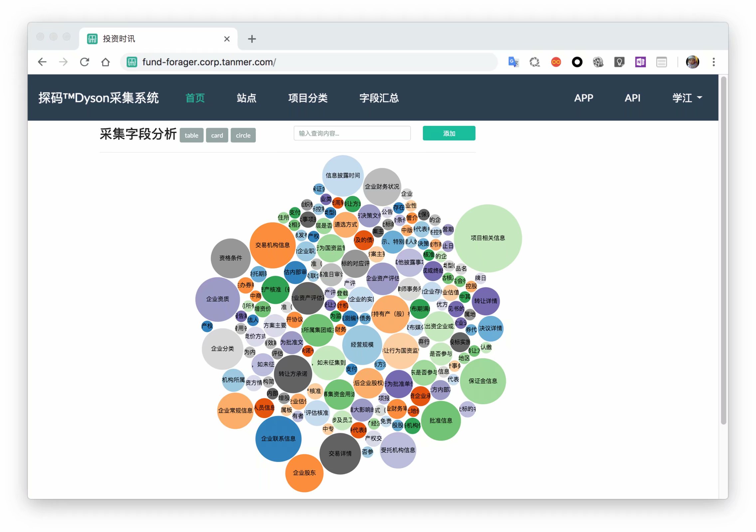The image size is (756, 532).
Task: Open the browser three-dot menu
Action: 713,62
